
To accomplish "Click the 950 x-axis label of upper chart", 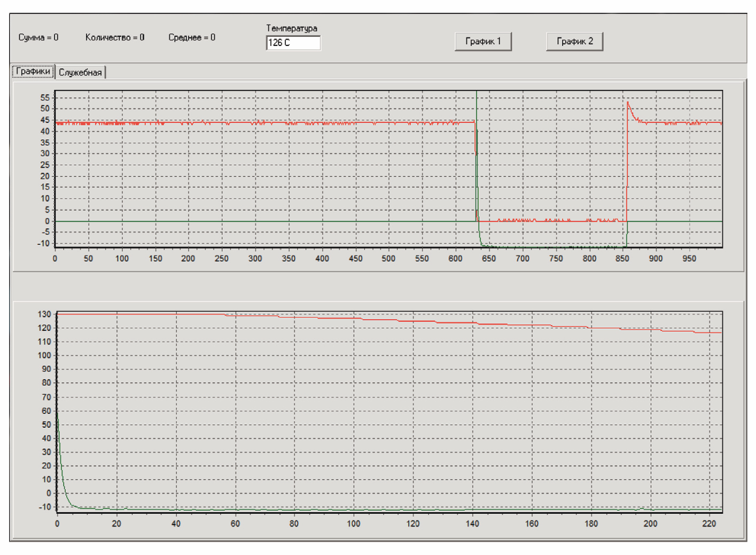I will 689,258.
